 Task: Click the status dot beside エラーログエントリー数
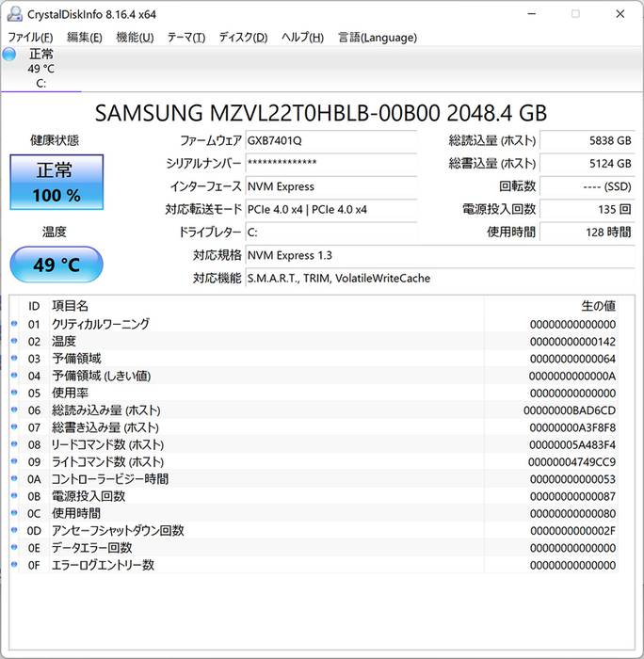[x=14, y=565]
